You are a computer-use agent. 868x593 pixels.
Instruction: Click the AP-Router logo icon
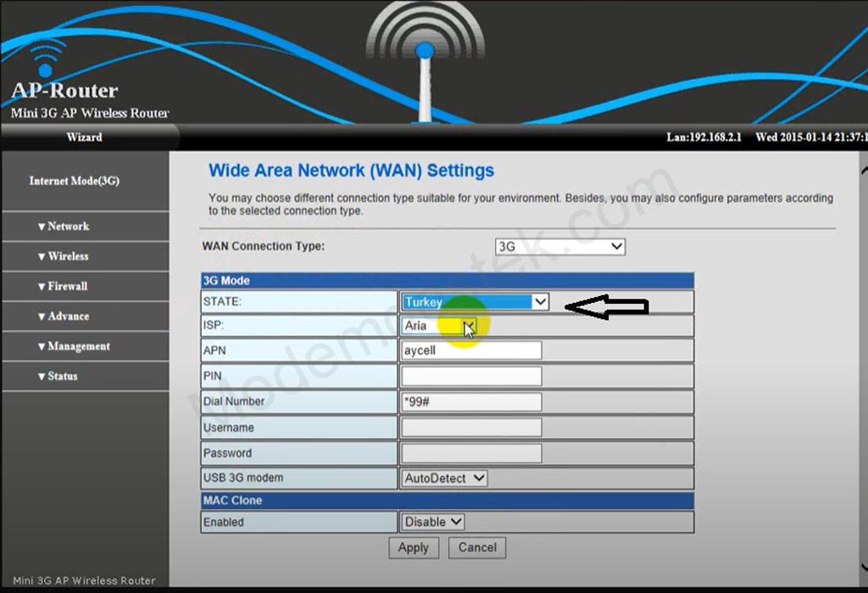pyautogui.click(x=42, y=59)
